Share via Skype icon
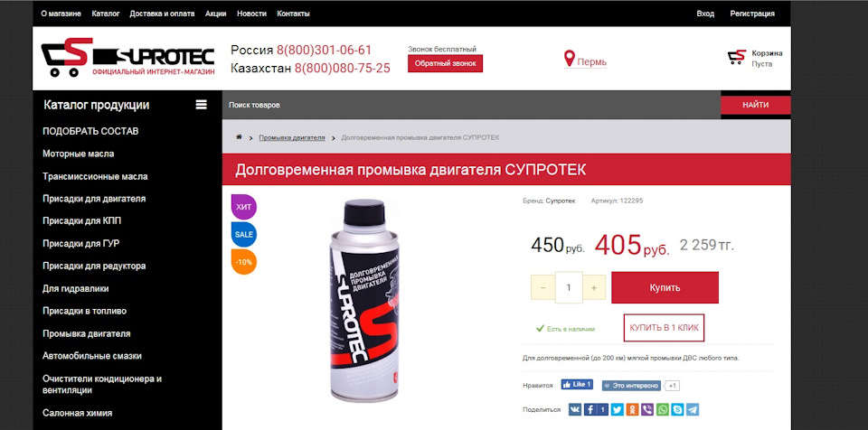868x430 pixels. click(x=677, y=409)
